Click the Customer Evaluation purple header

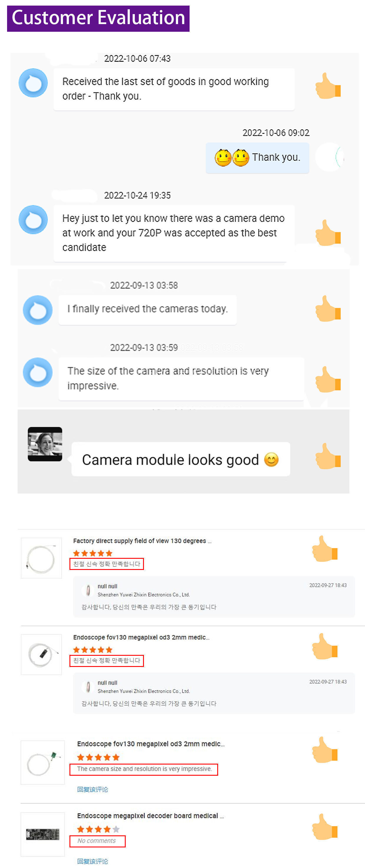tap(98, 19)
